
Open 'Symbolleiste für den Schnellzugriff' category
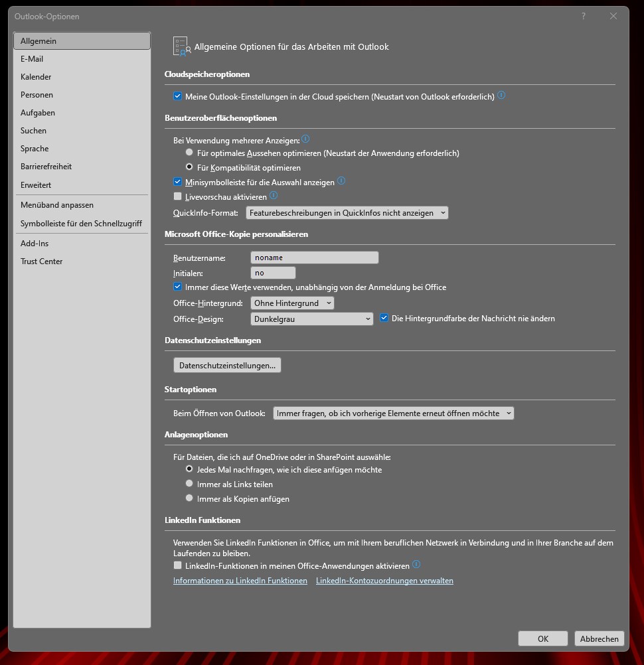pyautogui.click(x=82, y=224)
